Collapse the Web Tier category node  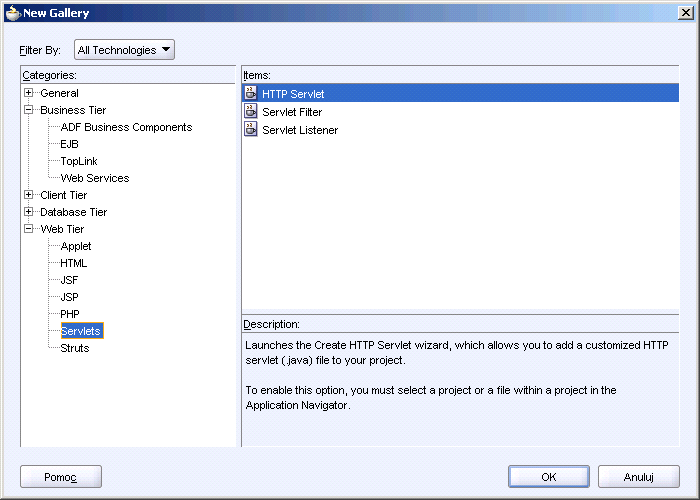point(29,229)
